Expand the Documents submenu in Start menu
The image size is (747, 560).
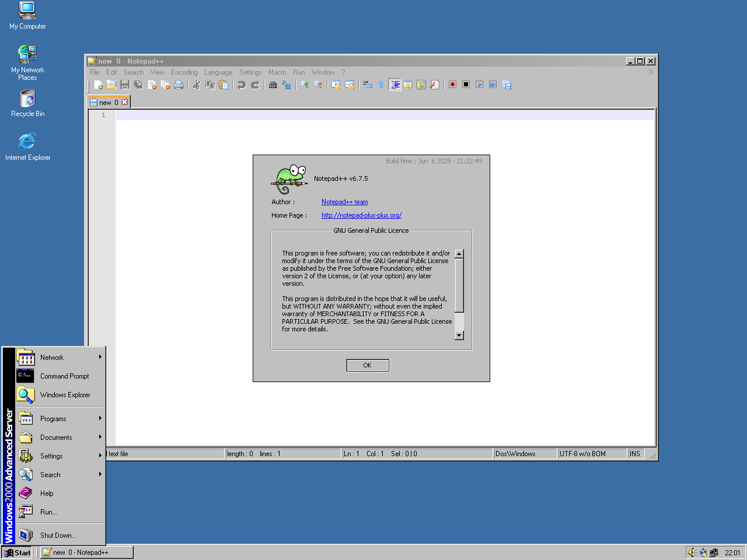point(60,437)
